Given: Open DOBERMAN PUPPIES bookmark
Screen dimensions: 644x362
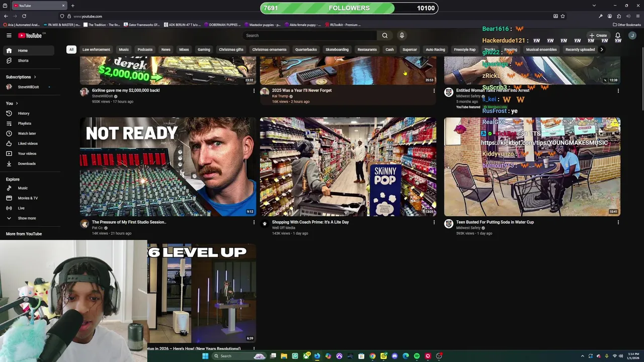Looking at the screenshot, I should (221, 25).
